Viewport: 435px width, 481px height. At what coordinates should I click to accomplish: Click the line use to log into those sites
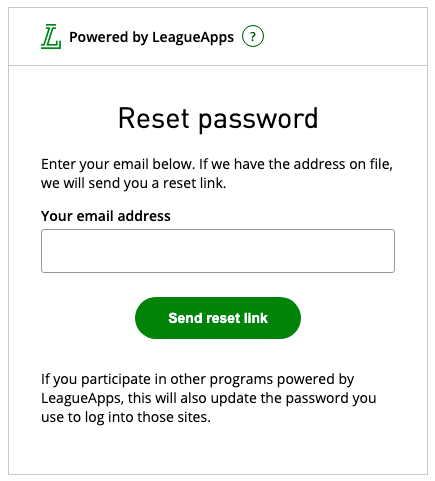click(126, 417)
